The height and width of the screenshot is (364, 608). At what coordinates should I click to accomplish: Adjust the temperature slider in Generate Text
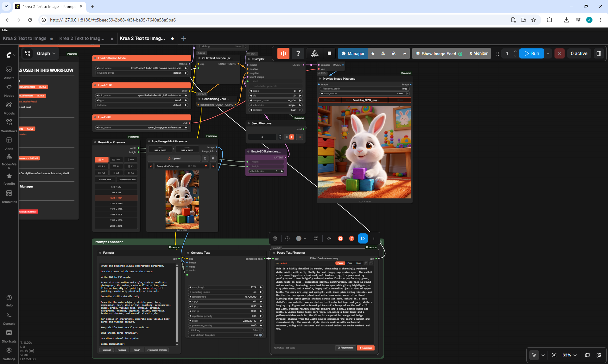[226, 297]
